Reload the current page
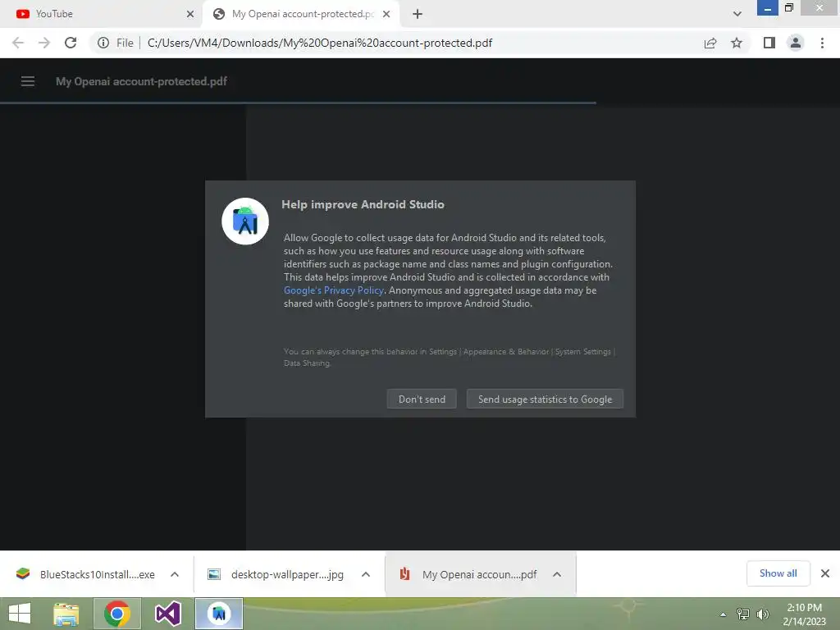 71,43
